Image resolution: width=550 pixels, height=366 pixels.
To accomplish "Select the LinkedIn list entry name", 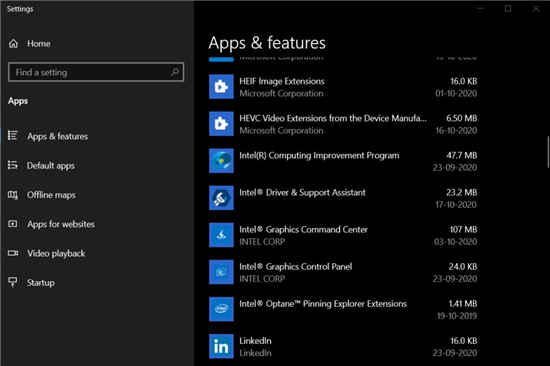I will (x=255, y=341).
